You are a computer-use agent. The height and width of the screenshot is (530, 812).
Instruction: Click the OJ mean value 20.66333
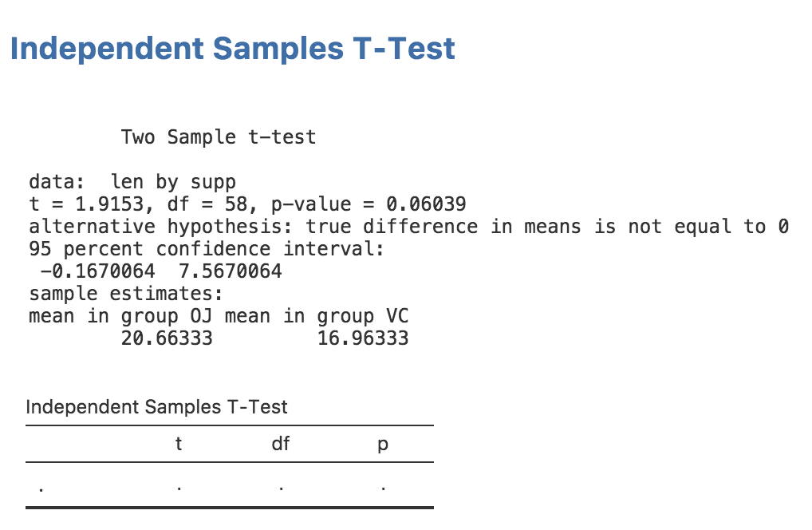coord(167,338)
